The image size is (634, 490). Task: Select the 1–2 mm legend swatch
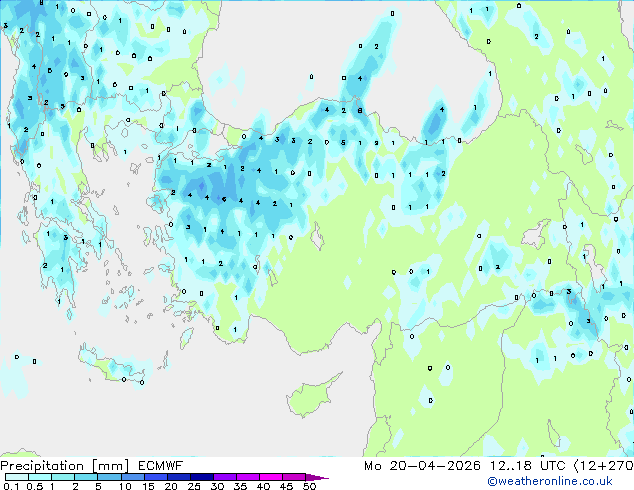63,477
